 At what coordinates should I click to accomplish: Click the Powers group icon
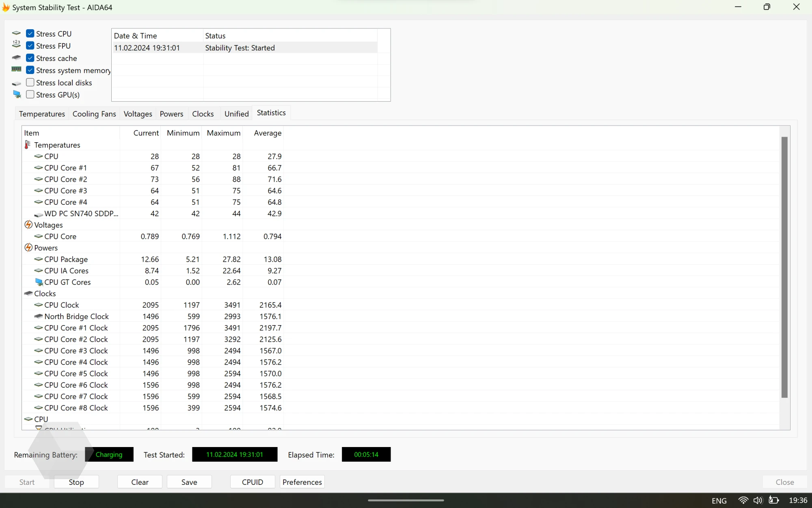coord(28,247)
